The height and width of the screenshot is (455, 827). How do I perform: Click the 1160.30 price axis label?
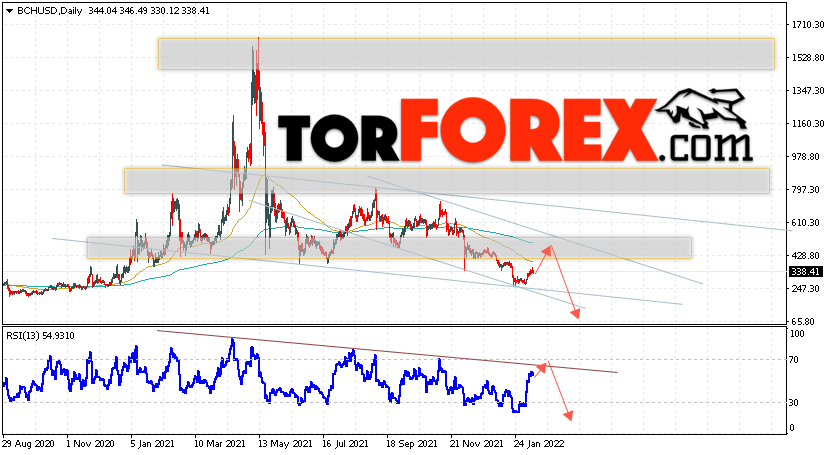(806, 123)
